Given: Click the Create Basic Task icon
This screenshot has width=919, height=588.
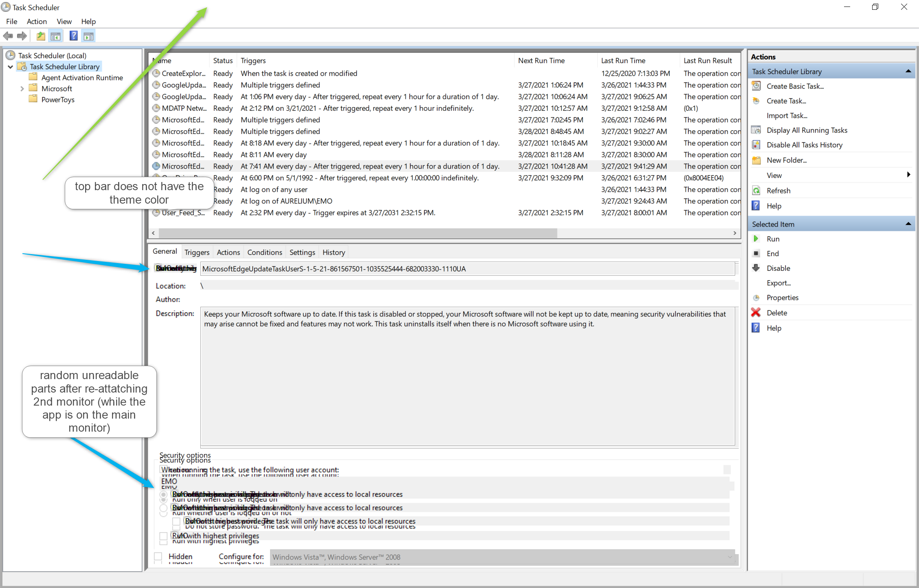Looking at the screenshot, I should [756, 86].
